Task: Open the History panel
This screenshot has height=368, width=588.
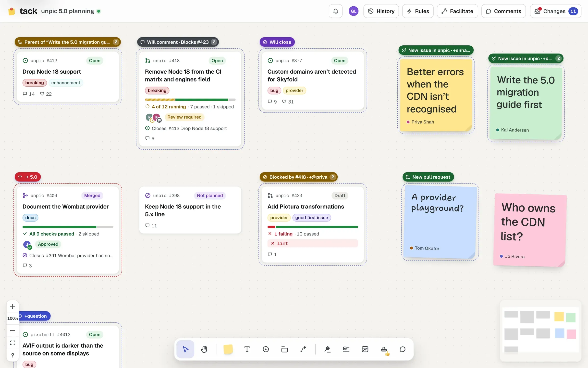Action: click(381, 11)
